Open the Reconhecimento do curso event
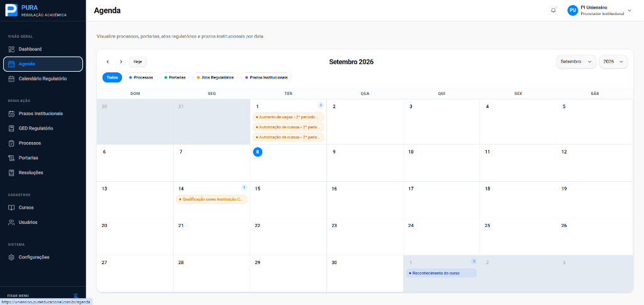 click(441, 273)
